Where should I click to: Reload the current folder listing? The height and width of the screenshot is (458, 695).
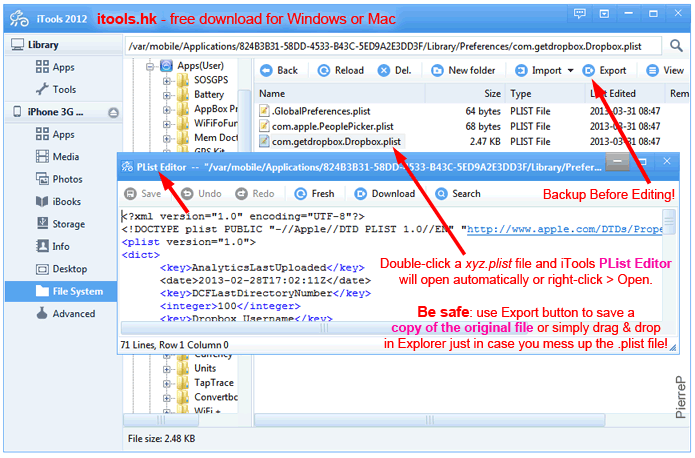tap(341, 70)
